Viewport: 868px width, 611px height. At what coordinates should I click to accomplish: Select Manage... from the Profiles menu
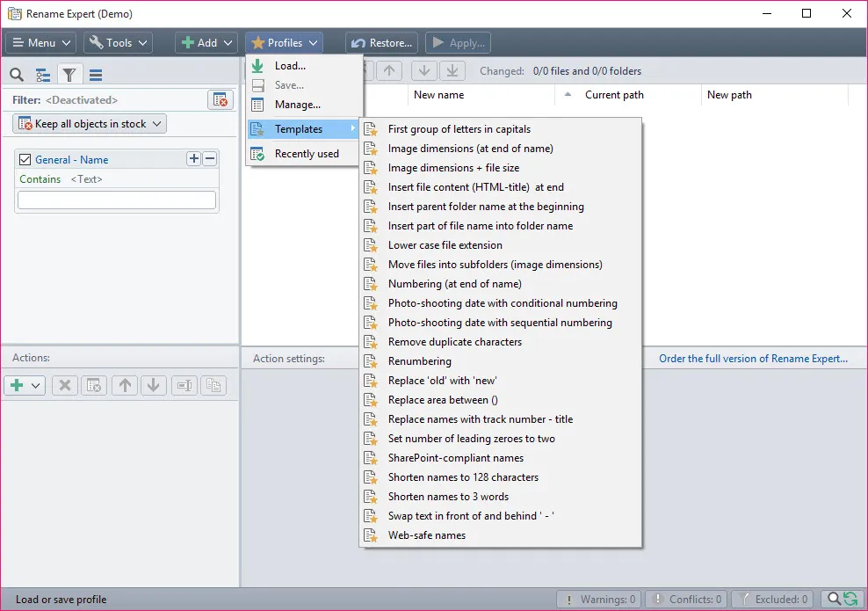point(297,105)
